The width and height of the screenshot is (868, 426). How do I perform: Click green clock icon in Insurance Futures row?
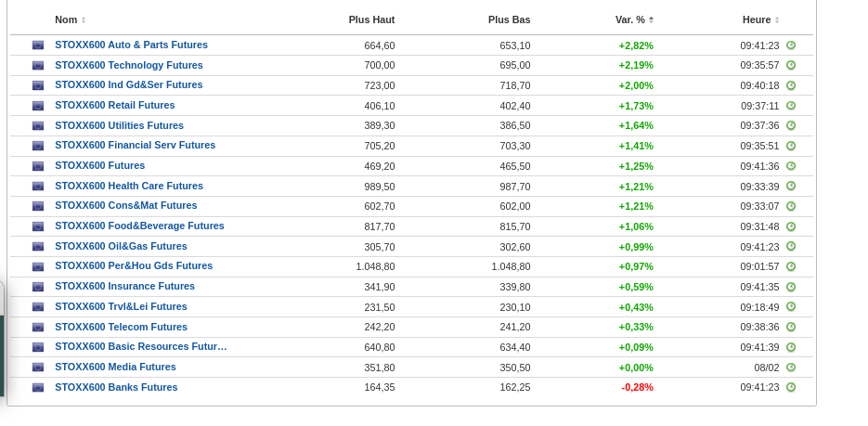pyautogui.click(x=791, y=287)
